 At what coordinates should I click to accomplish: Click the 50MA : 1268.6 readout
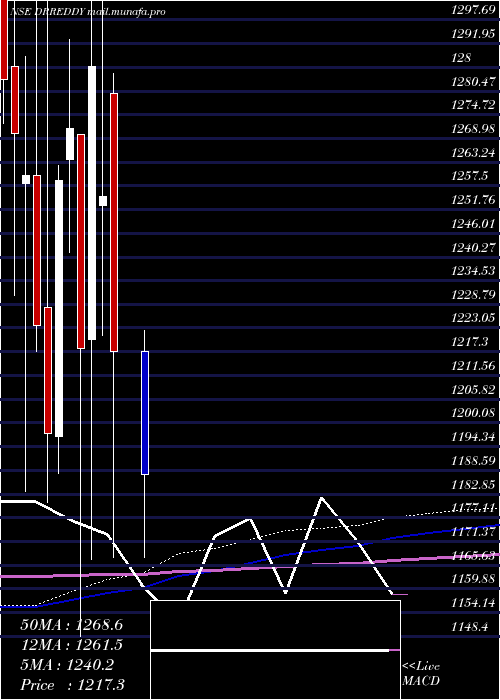[71, 625]
